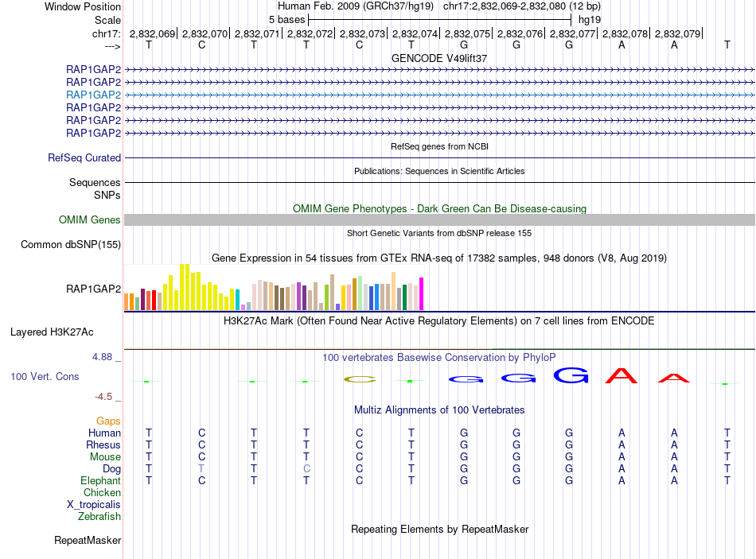Click the chr17: ruler label
756x559 pixels.
pos(106,33)
